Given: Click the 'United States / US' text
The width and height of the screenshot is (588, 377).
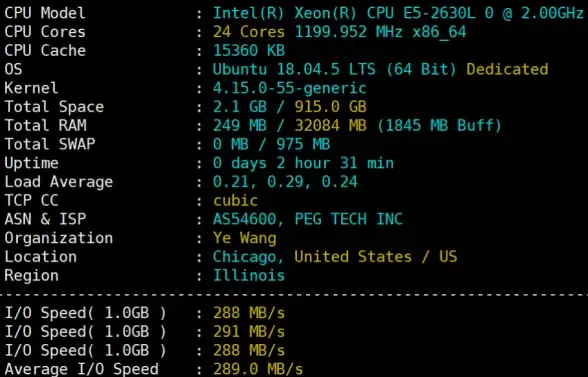Looking at the screenshot, I should tap(376, 257).
